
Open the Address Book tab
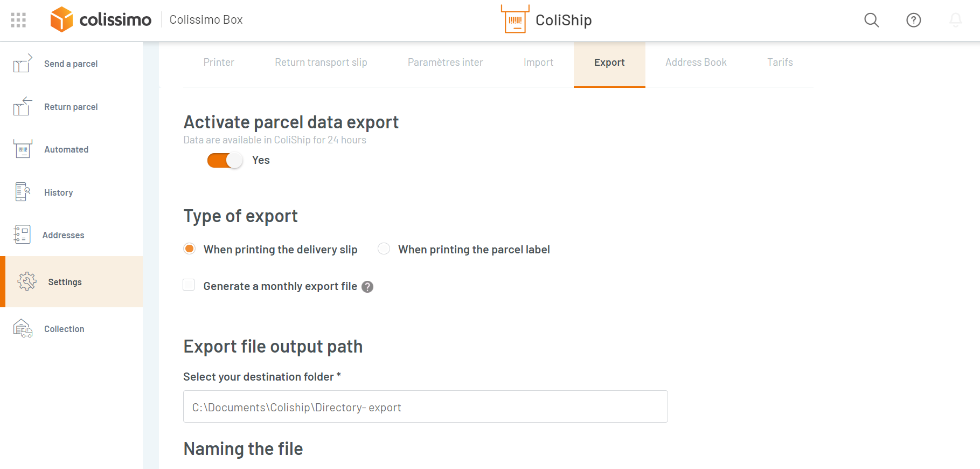pos(696,63)
